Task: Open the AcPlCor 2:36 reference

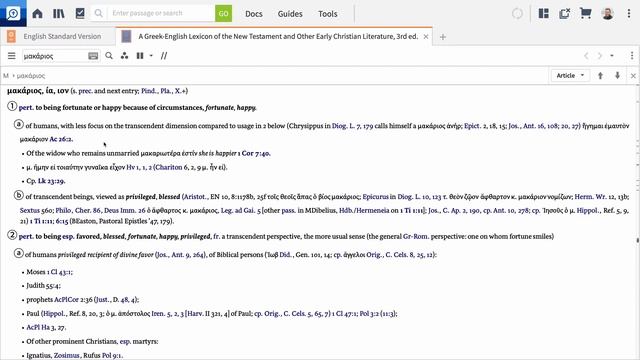Action: click(x=73, y=300)
